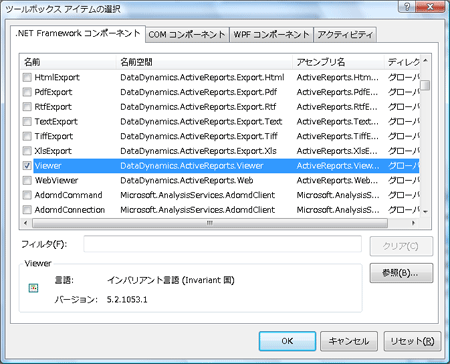The height and width of the screenshot is (364, 450).
Task: Click the vertical scrollbar up arrow
Action: tap(425, 61)
